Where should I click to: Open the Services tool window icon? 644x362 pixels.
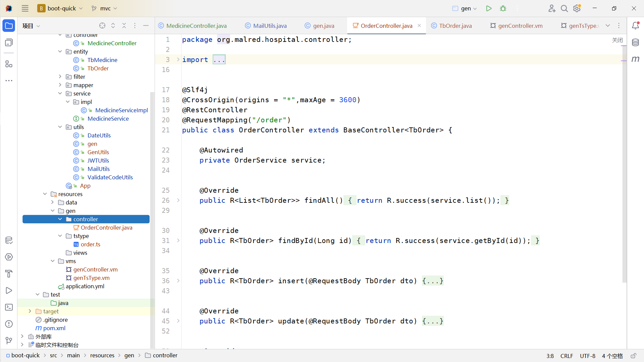pyautogui.click(x=9, y=257)
